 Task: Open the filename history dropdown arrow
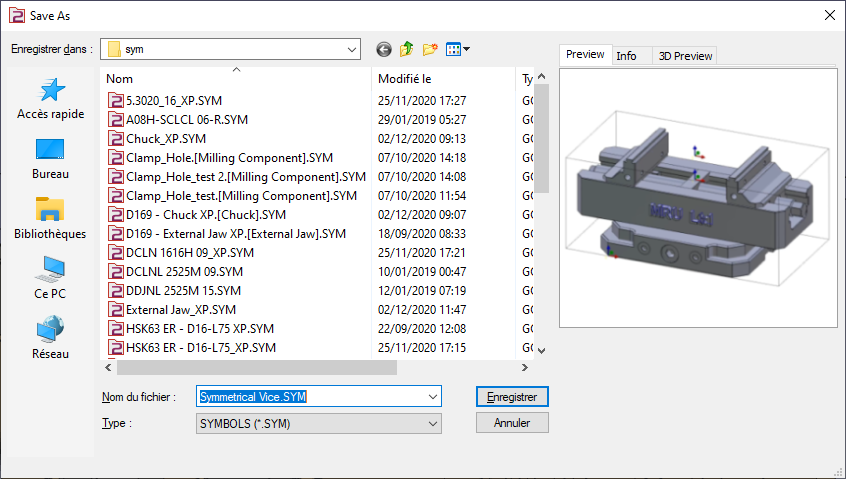click(x=432, y=397)
